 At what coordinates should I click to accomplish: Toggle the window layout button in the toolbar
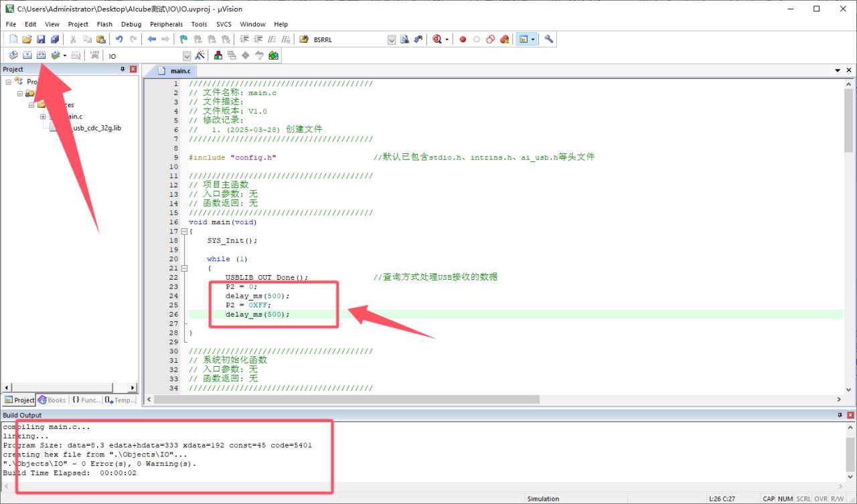click(523, 39)
